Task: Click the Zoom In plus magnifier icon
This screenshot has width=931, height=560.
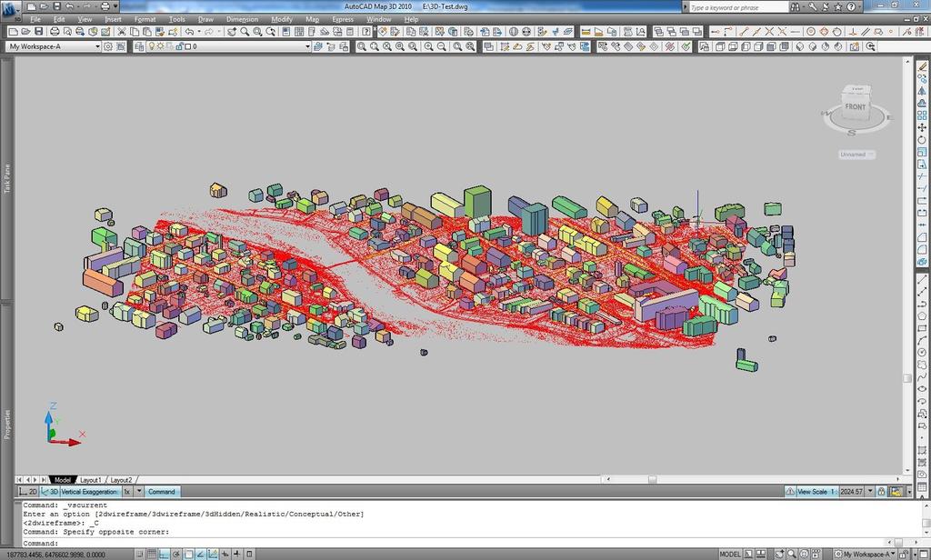Action: coord(428,46)
